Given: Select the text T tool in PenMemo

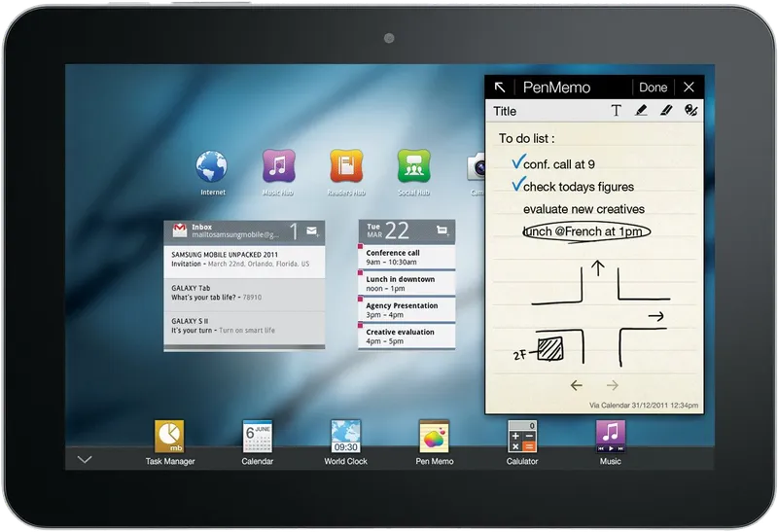Looking at the screenshot, I should click(616, 110).
